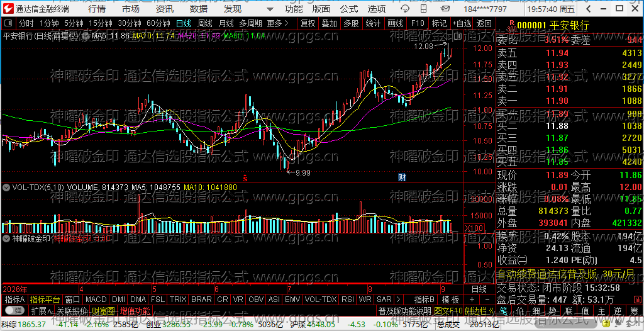Image resolution: width=644 pixels, height=331 pixels.
Task: Click the 指标B tab
Action: tap(425, 299)
